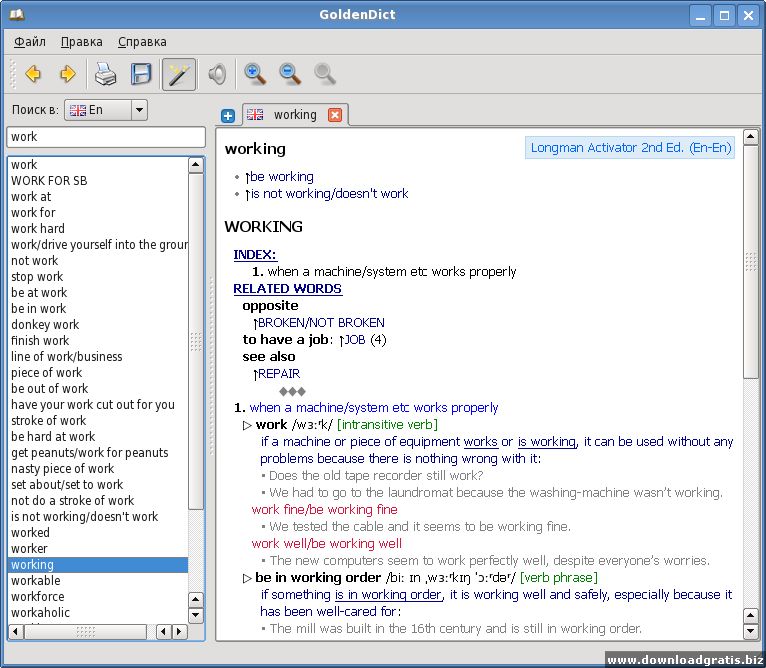The width and height of the screenshot is (766, 668).
Task: Click article pane vertical scrollbar thumb
Action: pyautogui.click(x=750, y=261)
